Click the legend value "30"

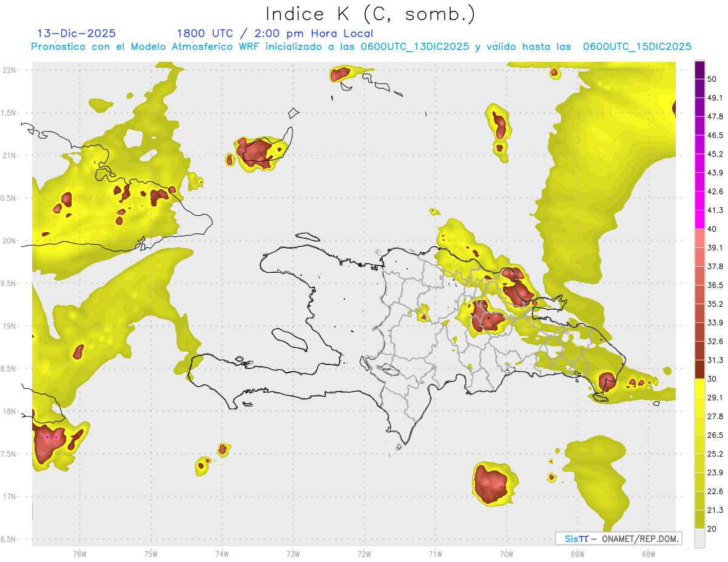coord(712,379)
